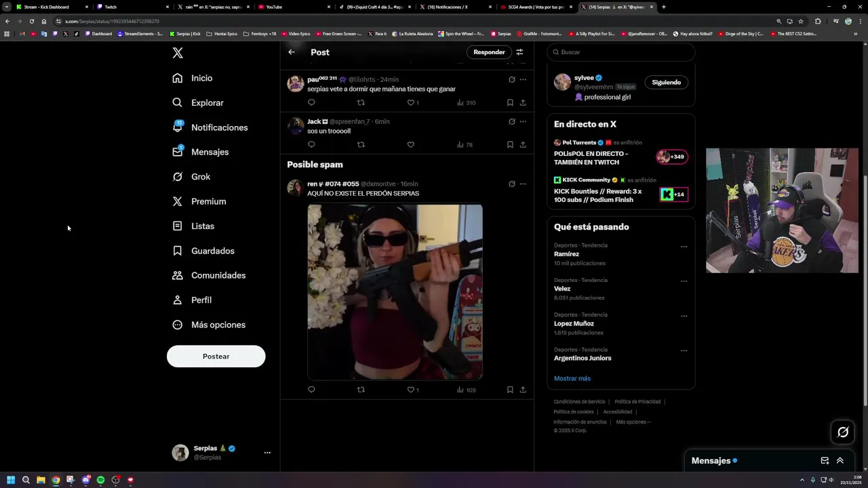
Task: Switch to the Twitch browser tab
Action: [131, 7]
